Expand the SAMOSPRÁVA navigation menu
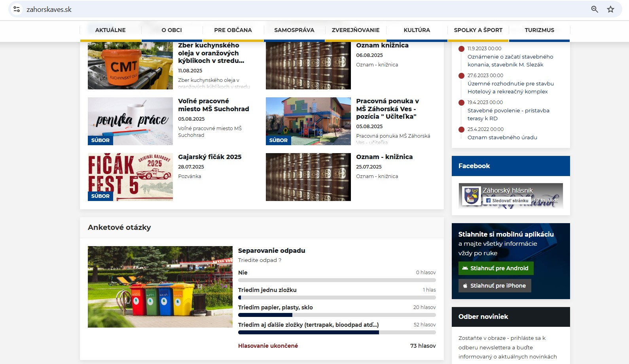The height and width of the screenshot is (364, 629). coord(294,30)
